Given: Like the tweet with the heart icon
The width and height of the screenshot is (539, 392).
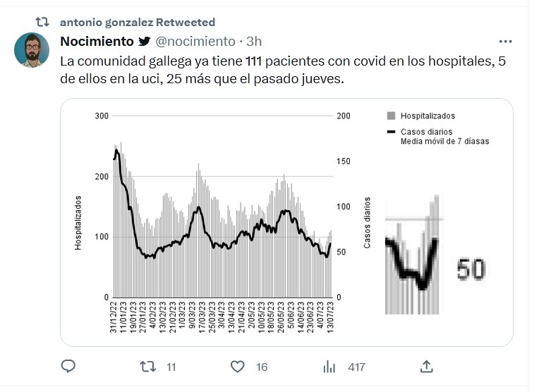Looking at the screenshot, I should pyautogui.click(x=238, y=367).
